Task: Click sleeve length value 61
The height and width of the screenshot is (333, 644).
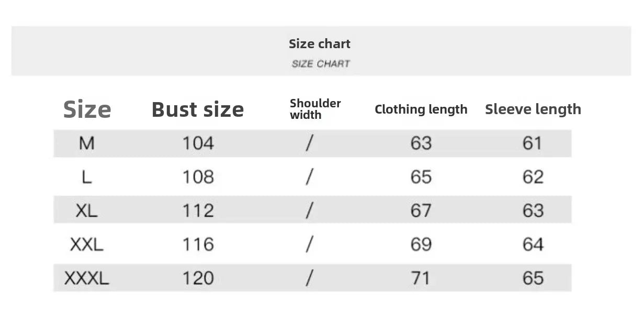Action: 533,143
